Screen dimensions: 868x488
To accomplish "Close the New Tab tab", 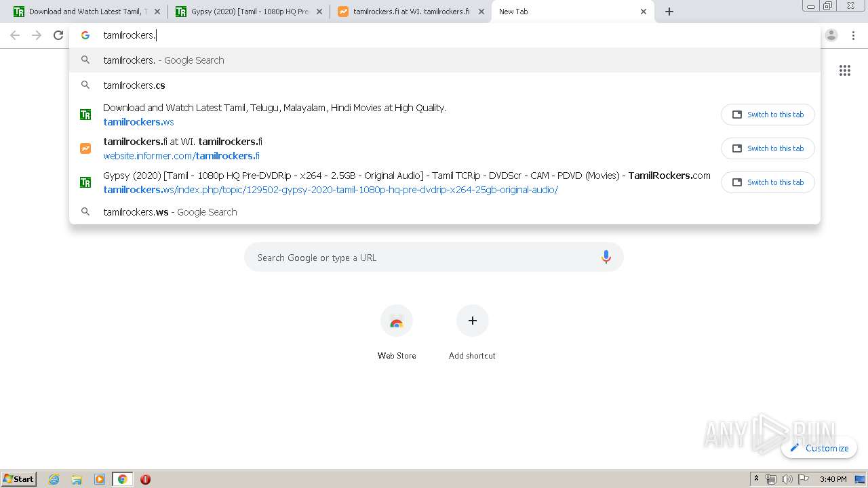I will (x=644, y=12).
